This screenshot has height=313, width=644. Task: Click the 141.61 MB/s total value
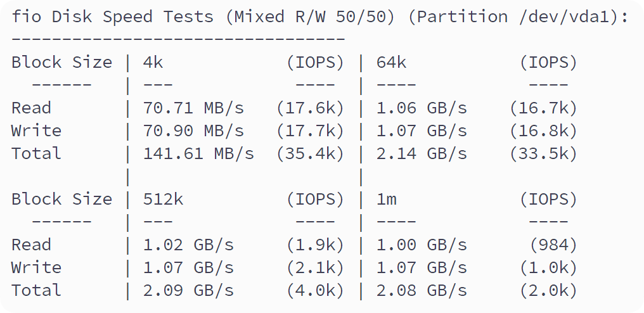click(x=198, y=153)
